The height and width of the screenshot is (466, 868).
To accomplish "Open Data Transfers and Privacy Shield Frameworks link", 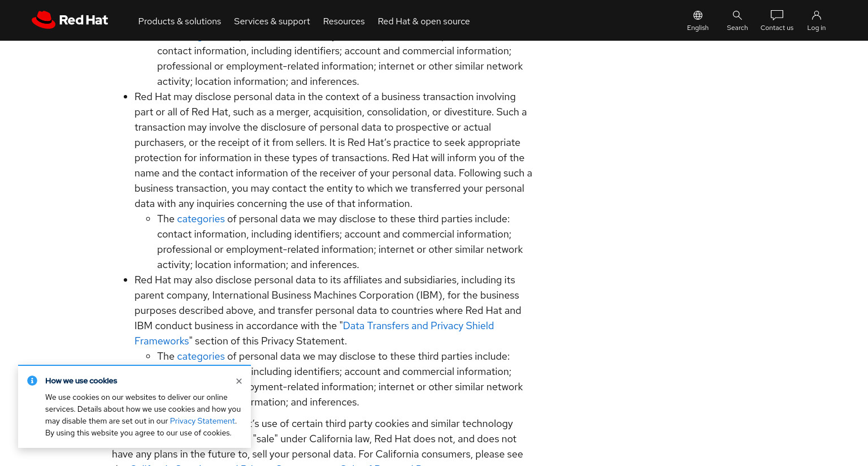I will (x=418, y=326).
